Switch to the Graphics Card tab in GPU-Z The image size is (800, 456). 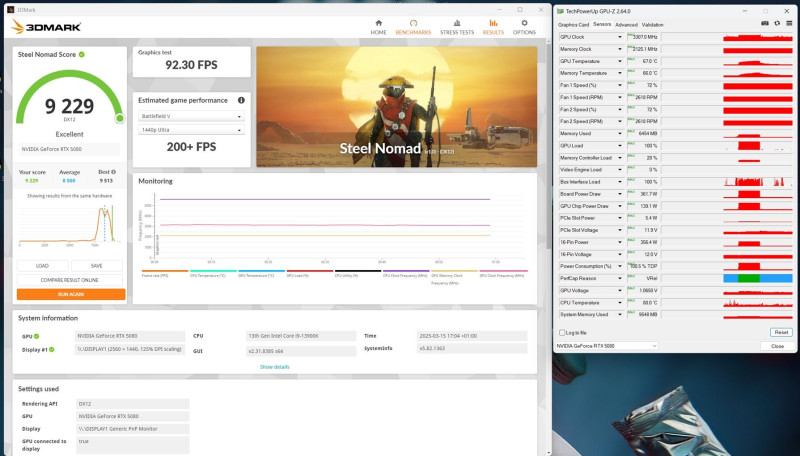pyautogui.click(x=573, y=24)
